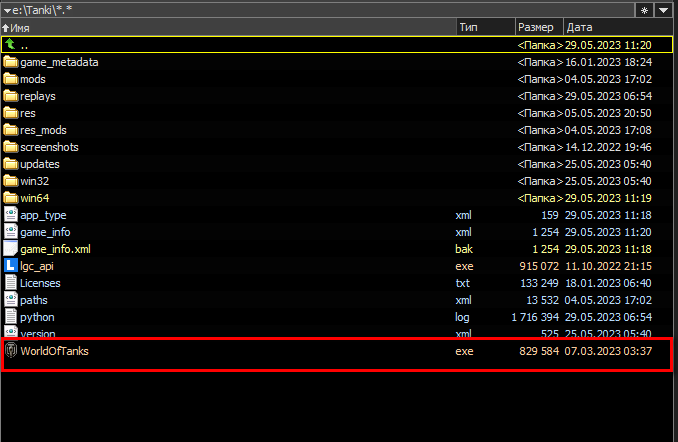Screen dimensions: 678x442
Task: Select the win64 folder name
Action: [35, 198]
